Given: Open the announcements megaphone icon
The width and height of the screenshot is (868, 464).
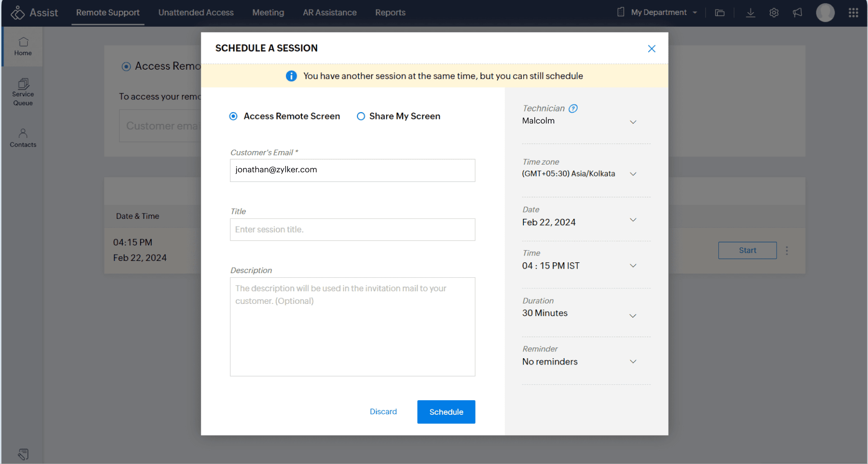Looking at the screenshot, I should pos(797,13).
